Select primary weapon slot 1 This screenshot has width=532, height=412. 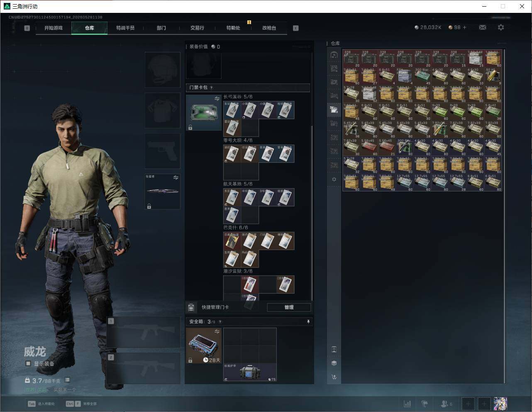(x=144, y=332)
